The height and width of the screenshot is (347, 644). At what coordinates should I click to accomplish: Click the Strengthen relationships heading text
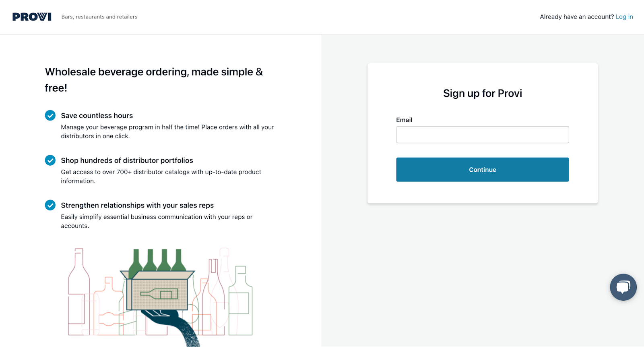[x=137, y=205]
